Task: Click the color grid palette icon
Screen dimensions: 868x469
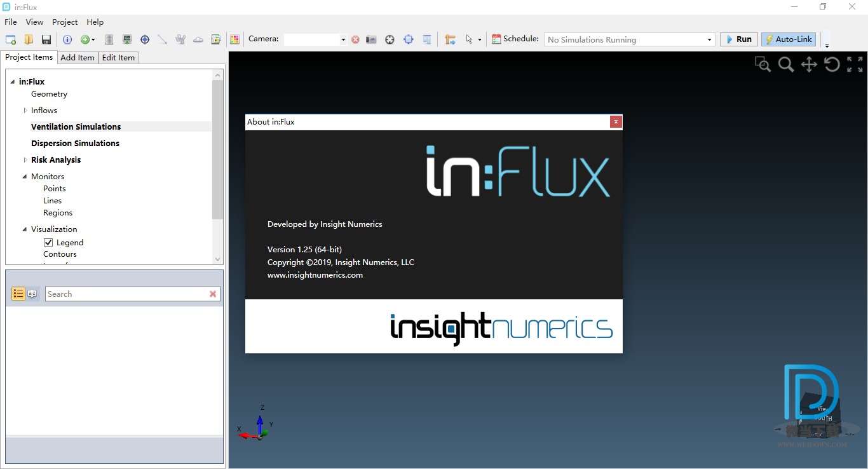Action: point(235,39)
